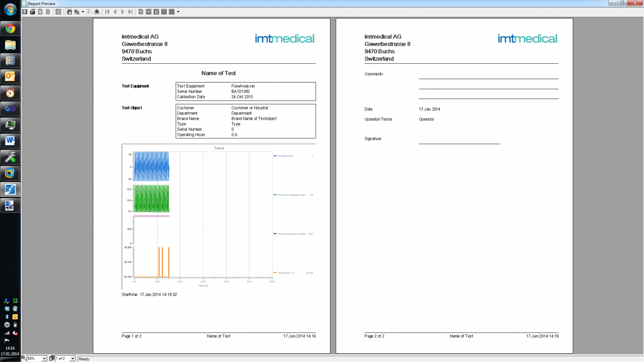The height and width of the screenshot is (362, 644).
Task: Open the '1 of 2' page selector dropdown
Action: (73, 358)
